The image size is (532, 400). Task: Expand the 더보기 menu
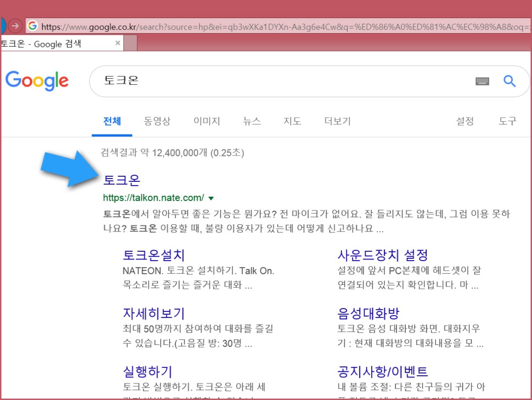coord(337,121)
